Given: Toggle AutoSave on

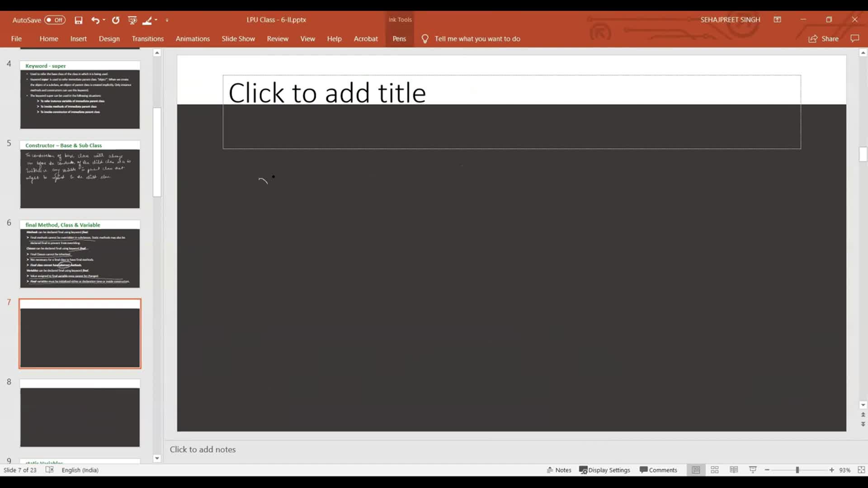Looking at the screenshot, I should tap(53, 20).
